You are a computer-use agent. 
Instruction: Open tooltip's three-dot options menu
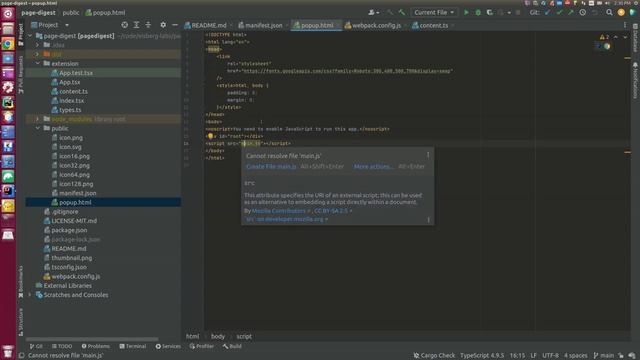point(428,155)
